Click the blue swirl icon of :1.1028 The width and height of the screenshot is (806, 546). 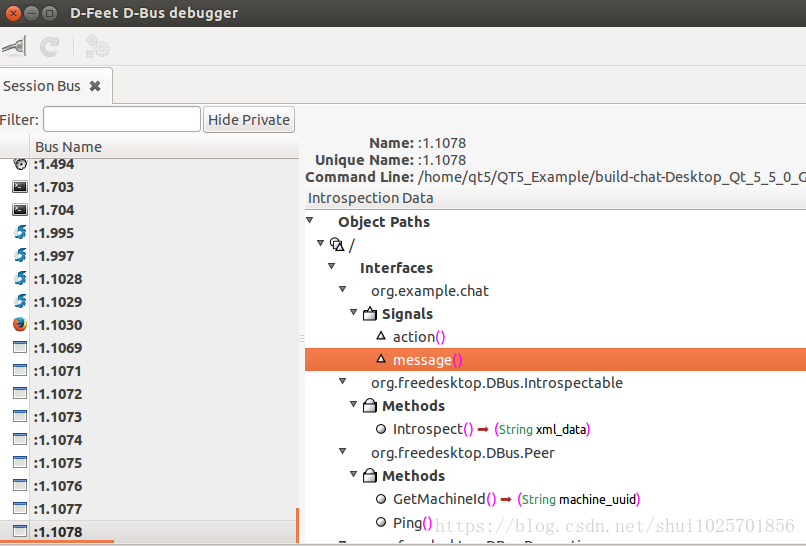[20, 279]
